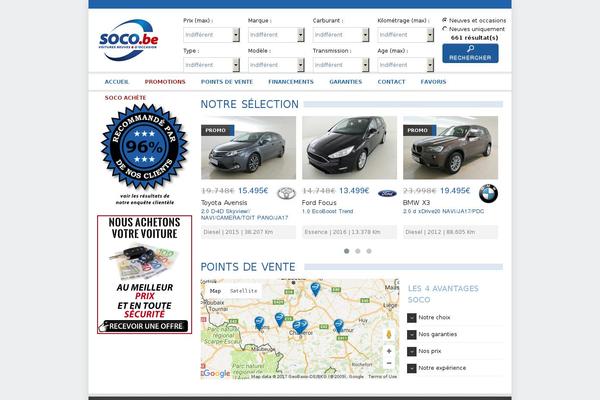Click the Ford brand logo
This screenshot has height=400, width=600.
[387, 194]
